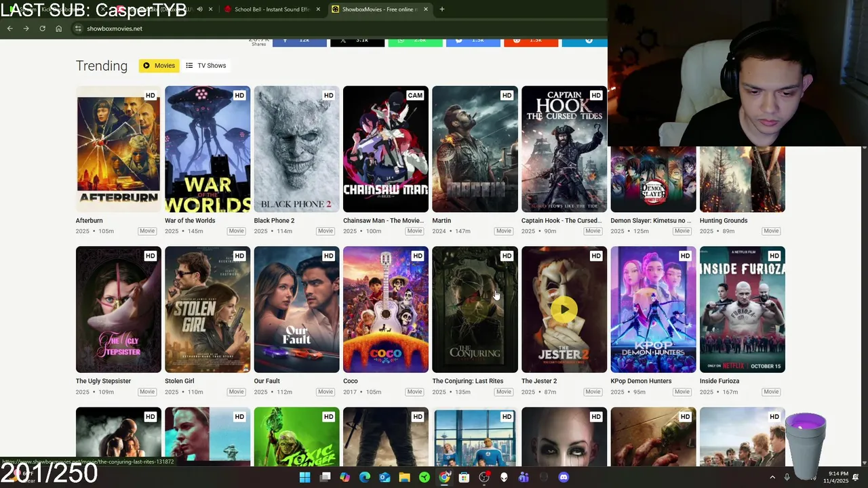Click the Demon Slayer: Kimetsu no title link
This screenshot has height=488, width=868.
point(651,220)
